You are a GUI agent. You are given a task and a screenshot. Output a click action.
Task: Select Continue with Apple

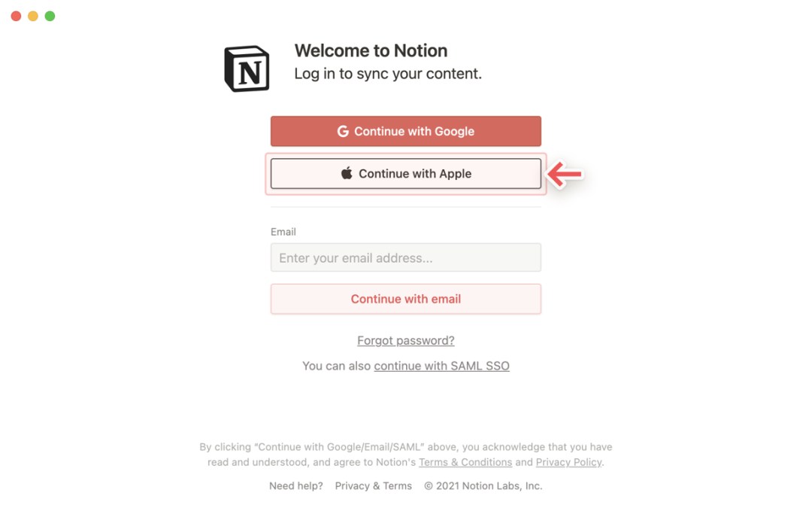click(x=406, y=173)
